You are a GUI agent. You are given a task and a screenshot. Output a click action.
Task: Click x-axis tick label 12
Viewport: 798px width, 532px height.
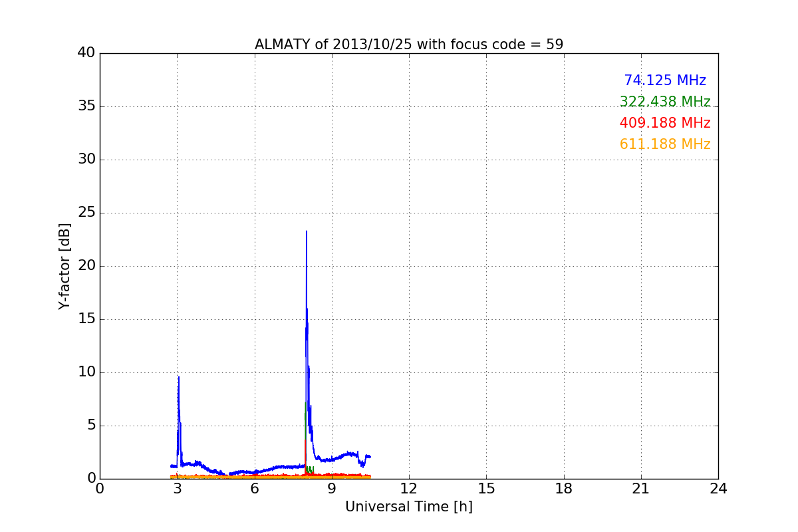(x=409, y=489)
